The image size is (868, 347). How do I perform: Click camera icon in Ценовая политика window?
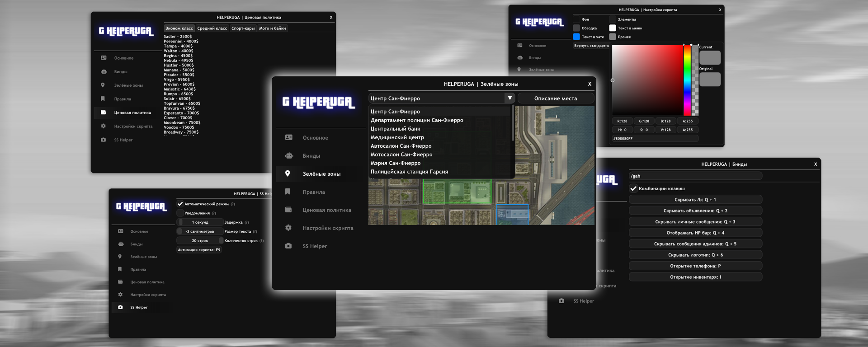[x=103, y=140]
